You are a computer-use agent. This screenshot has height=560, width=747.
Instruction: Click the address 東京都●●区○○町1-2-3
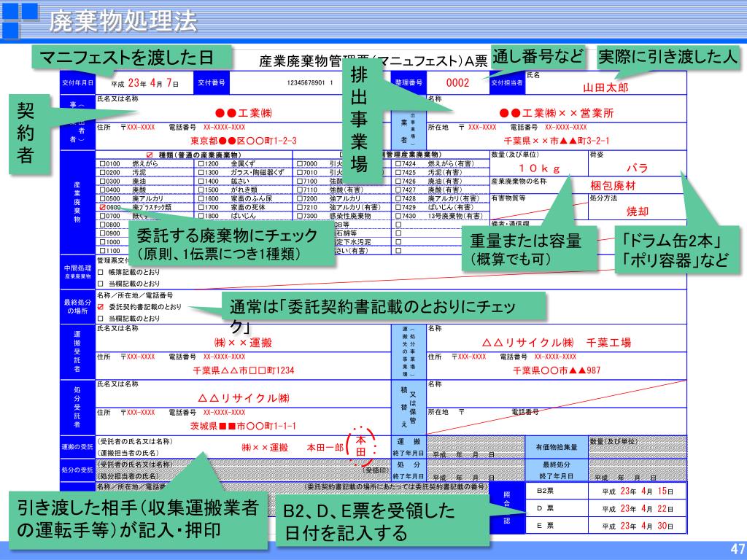coord(244,141)
